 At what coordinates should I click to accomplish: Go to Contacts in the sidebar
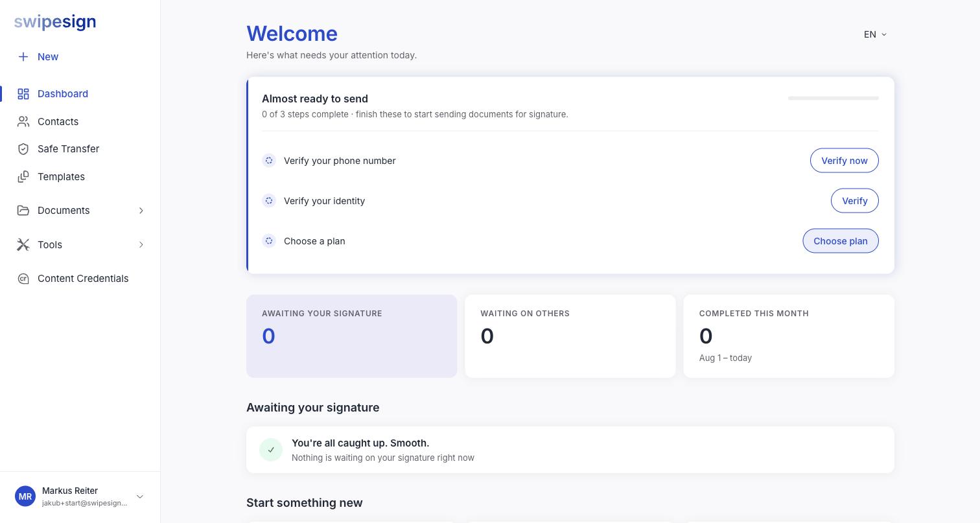[x=80, y=122]
